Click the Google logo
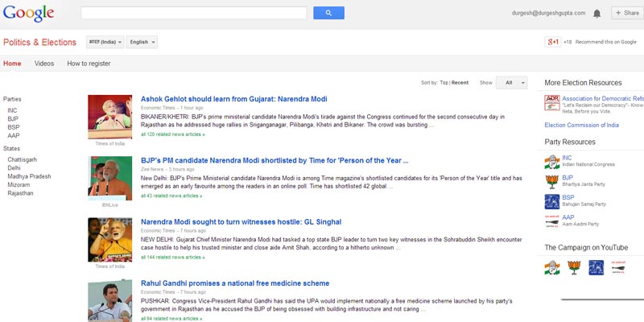The height and width of the screenshot is (322, 644). pyautogui.click(x=28, y=13)
